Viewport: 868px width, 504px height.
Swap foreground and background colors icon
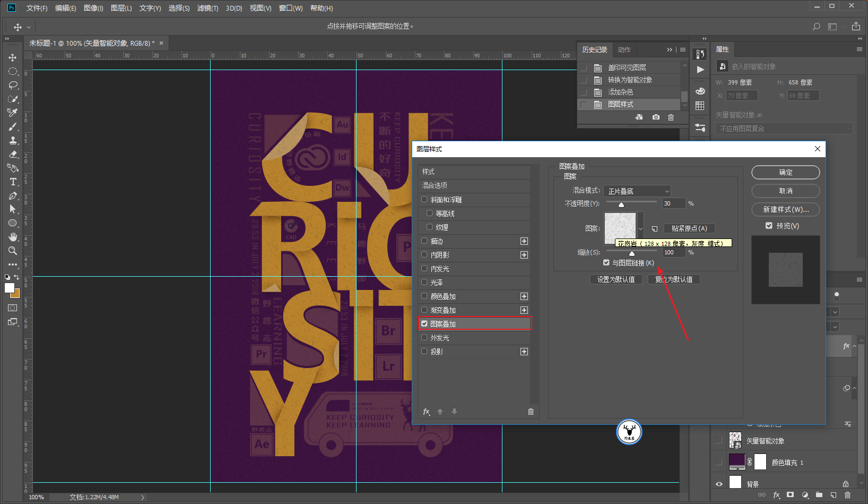click(16, 277)
